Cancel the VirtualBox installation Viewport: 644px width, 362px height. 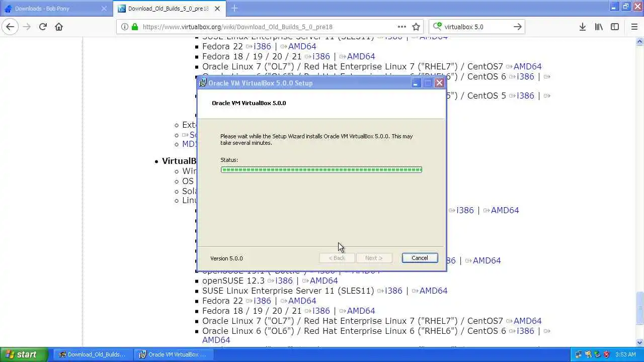[420, 258]
